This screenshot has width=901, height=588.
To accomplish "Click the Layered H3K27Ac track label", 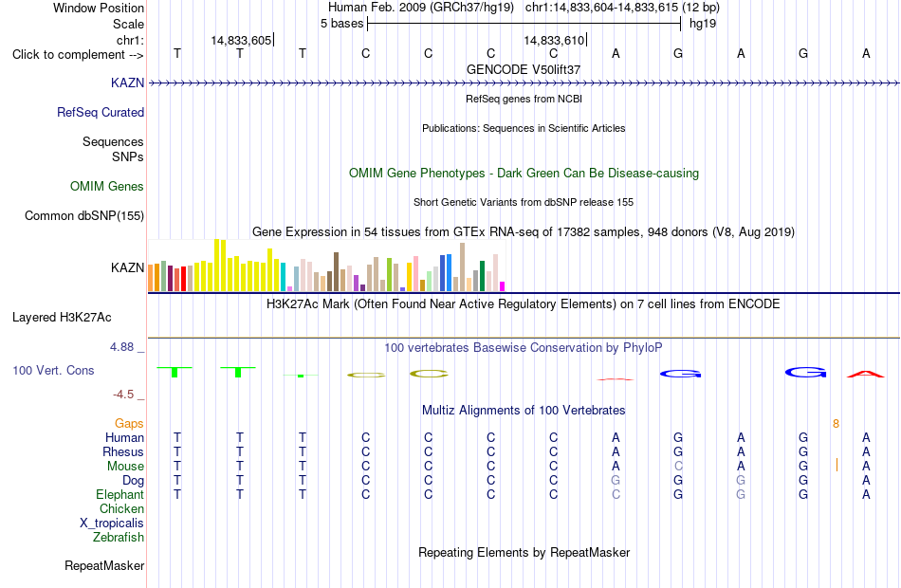I will pyautogui.click(x=62, y=318).
